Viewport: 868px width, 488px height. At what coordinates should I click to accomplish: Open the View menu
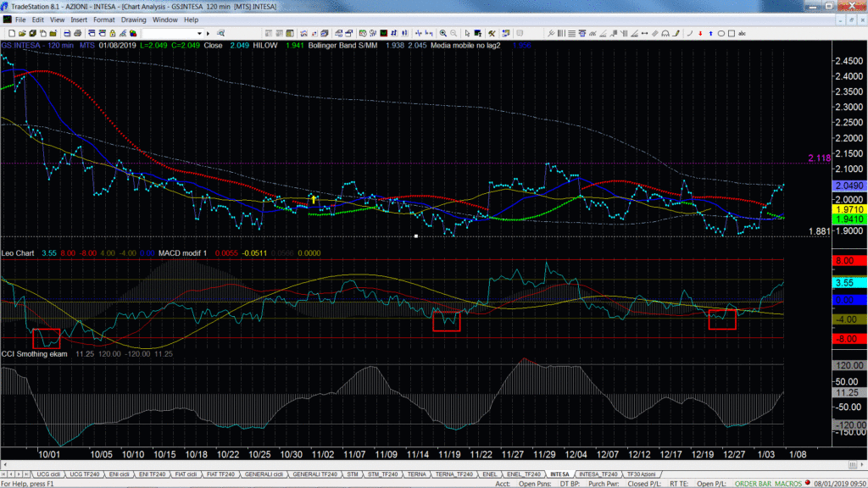click(57, 20)
